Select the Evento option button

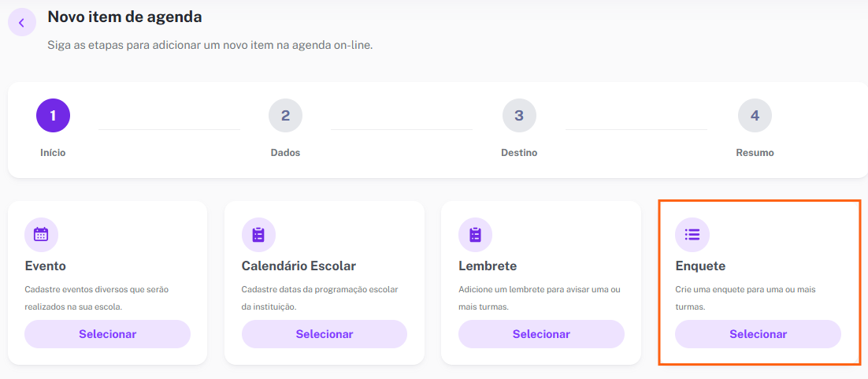click(x=107, y=334)
